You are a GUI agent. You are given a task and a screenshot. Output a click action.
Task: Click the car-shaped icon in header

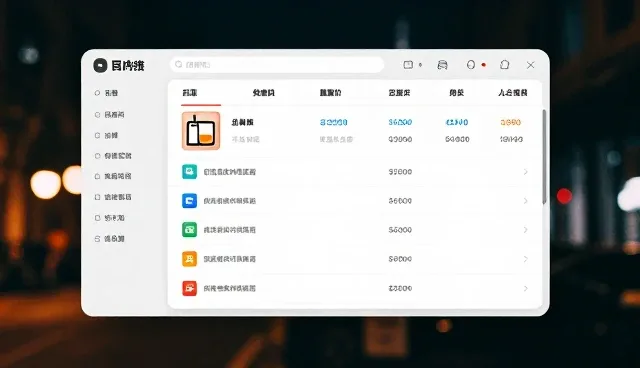(442, 64)
